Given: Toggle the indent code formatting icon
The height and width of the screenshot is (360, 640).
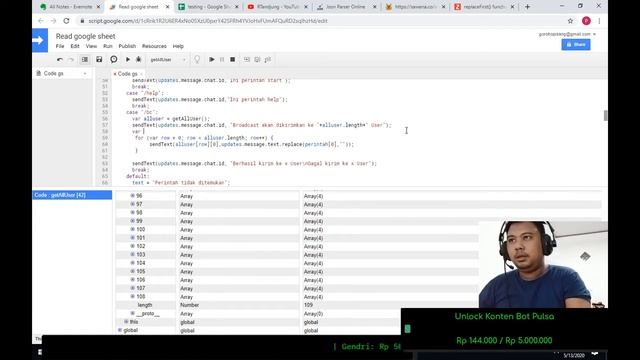Looking at the screenshot, I should click(x=84, y=60).
